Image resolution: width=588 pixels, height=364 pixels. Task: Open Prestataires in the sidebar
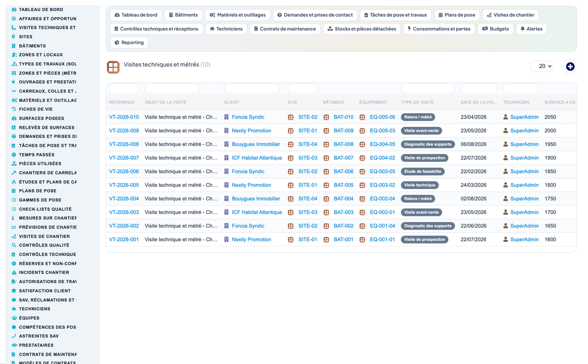click(36, 345)
